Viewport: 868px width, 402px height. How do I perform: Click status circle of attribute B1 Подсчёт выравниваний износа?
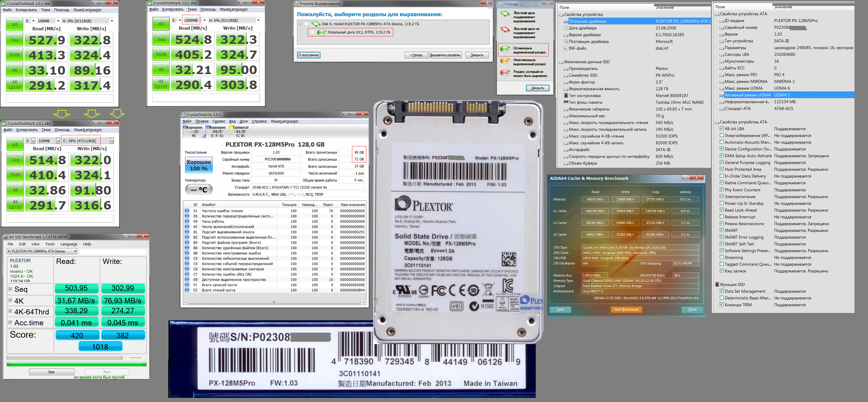[187, 232]
